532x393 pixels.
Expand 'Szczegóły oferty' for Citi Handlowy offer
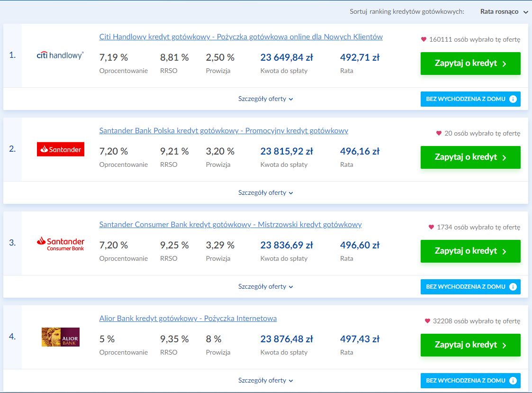265,99
